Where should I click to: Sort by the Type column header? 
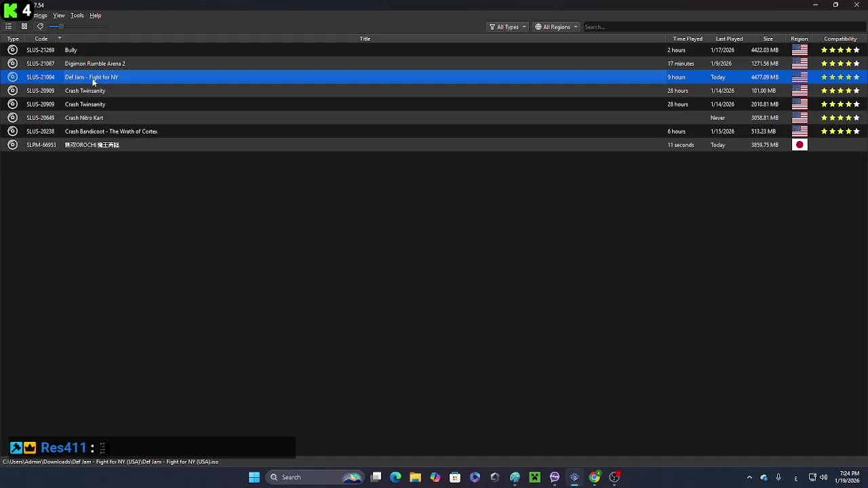pos(13,39)
